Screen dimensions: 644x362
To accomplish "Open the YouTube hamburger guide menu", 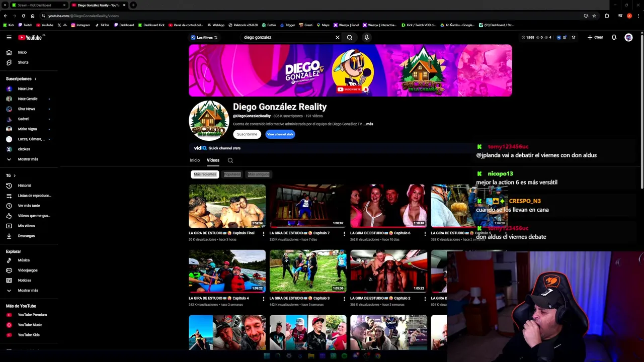I will 9,37.
